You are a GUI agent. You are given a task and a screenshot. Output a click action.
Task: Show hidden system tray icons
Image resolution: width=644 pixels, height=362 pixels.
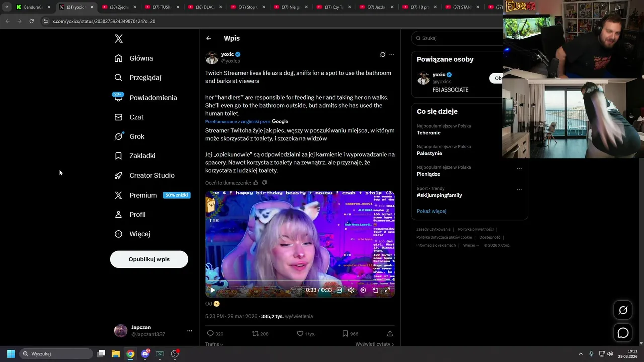580,354
